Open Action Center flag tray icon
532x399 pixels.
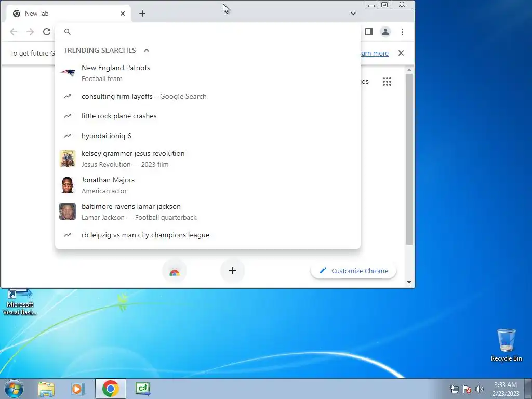click(x=467, y=389)
